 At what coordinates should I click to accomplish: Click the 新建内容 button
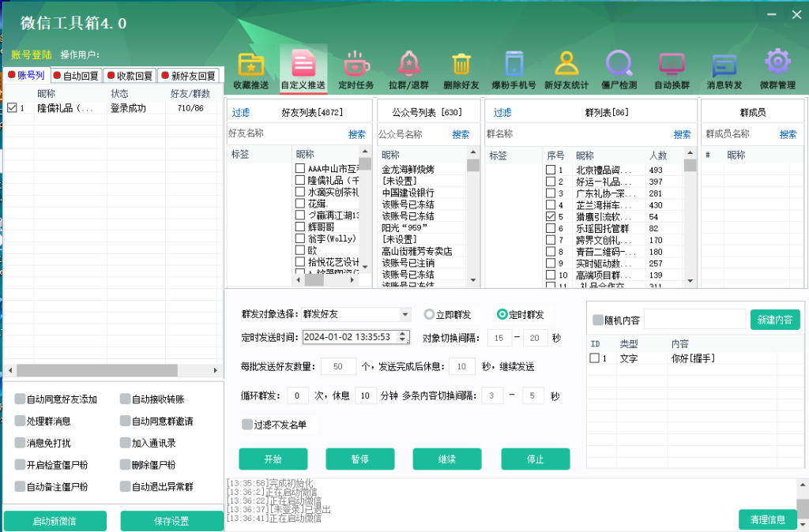[x=774, y=320]
